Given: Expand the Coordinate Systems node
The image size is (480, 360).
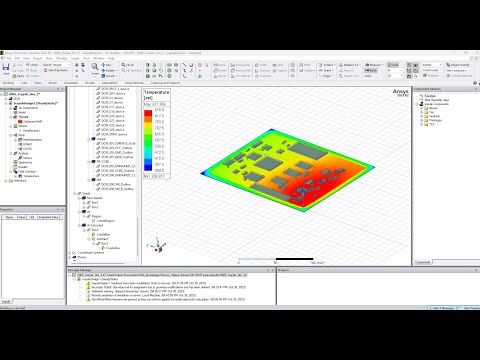Looking at the screenshot, I should coord(70,253).
